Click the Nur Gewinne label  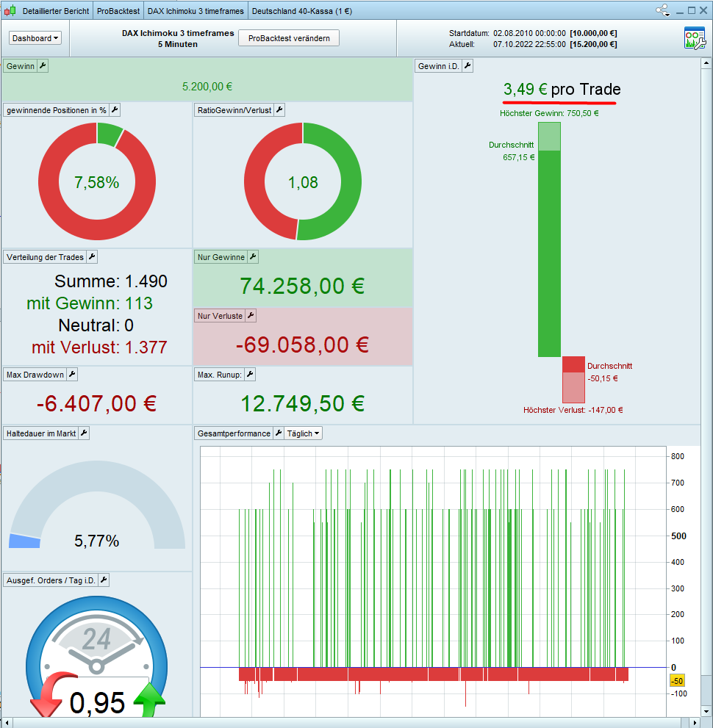pos(221,257)
